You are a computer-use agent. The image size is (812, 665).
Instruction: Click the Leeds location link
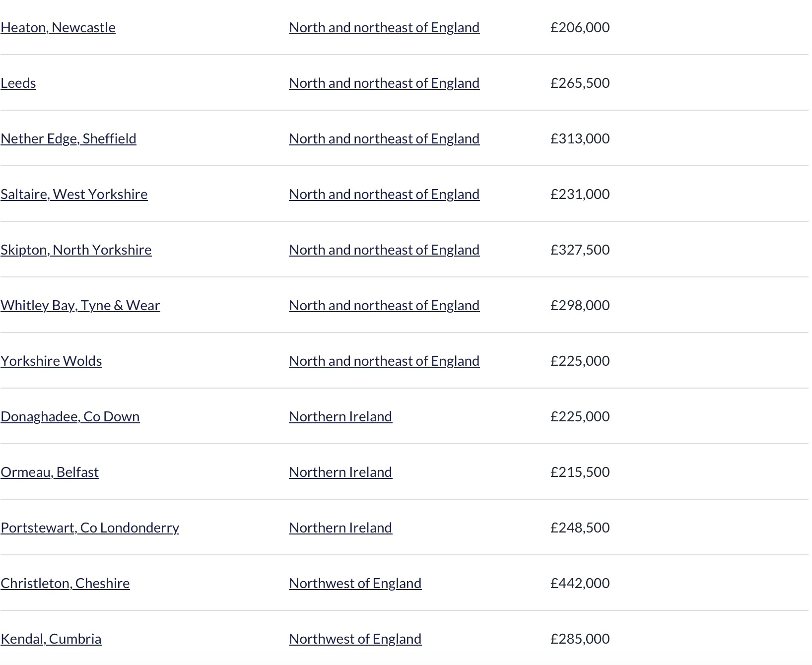pyautogui.click(x=18, y=83)
